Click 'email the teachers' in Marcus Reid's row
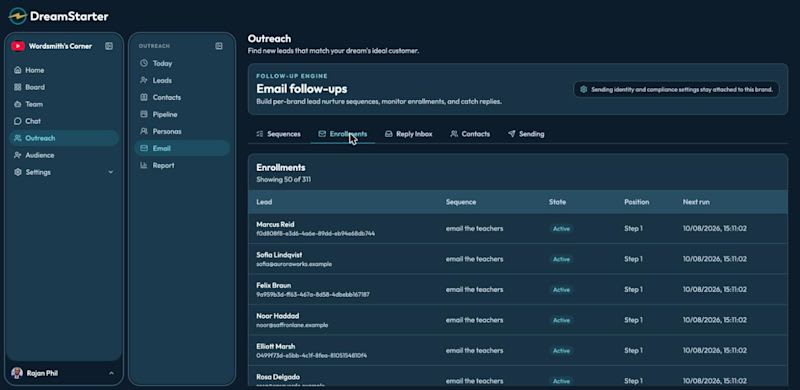Image resolution: width=800 pixels, height=390 pixels. click(474, 229)
